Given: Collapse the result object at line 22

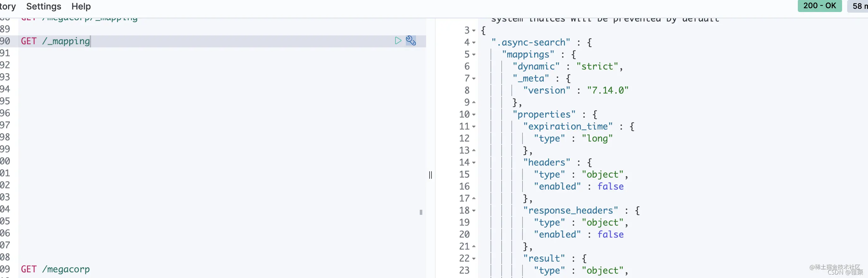Looking at the screenshot, I should [474, 259].
